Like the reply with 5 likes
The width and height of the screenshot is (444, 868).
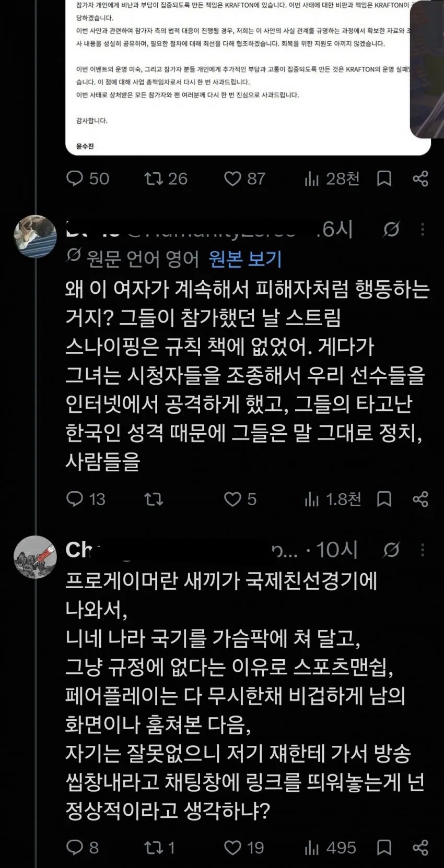pyautogui.click(x=240, y=500)
